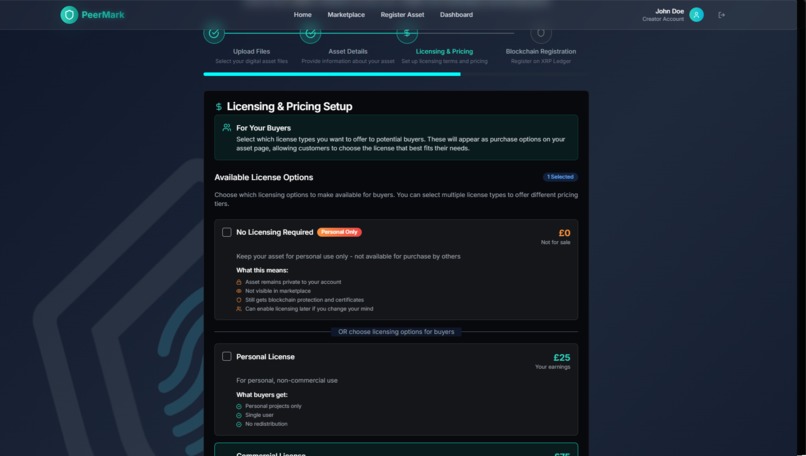Go to the Home nav item

(x=302, y=15)
